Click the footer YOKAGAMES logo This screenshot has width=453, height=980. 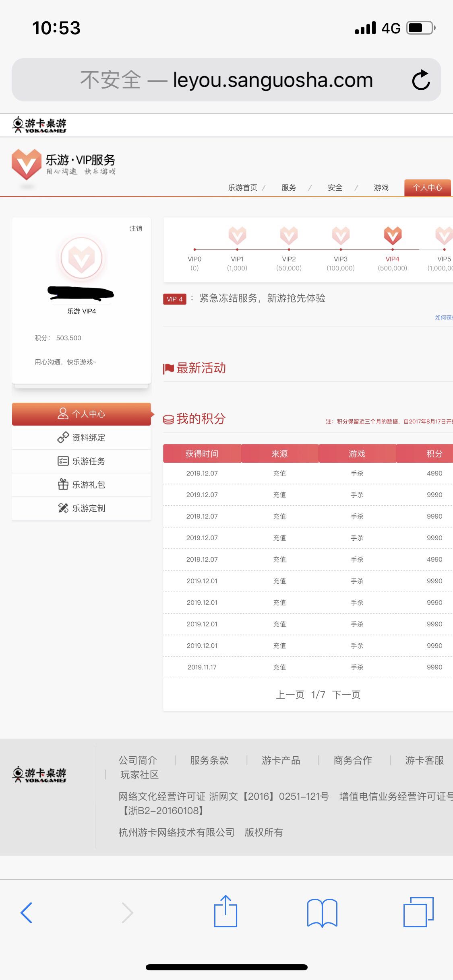(39, 774)
